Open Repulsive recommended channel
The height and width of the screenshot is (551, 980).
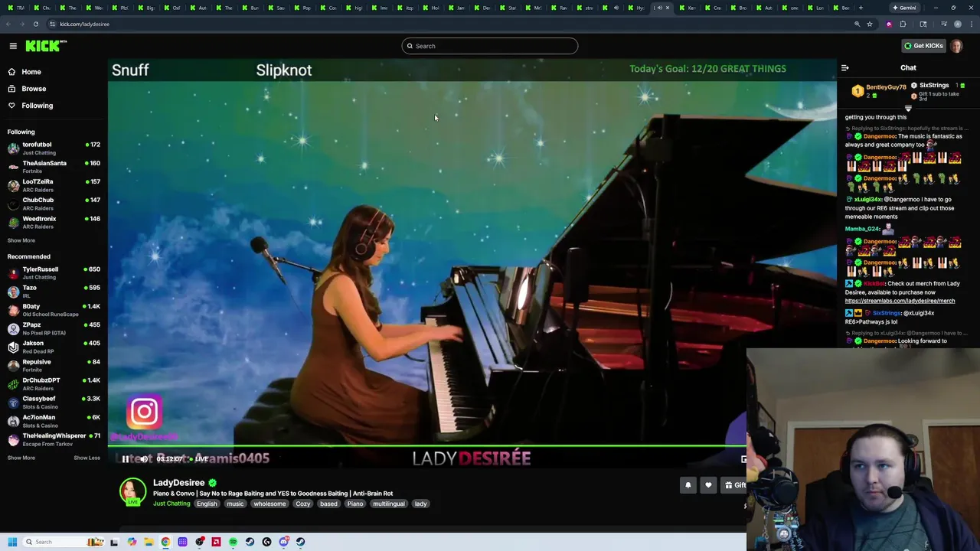pyautogui.click(x=54, y=365)
